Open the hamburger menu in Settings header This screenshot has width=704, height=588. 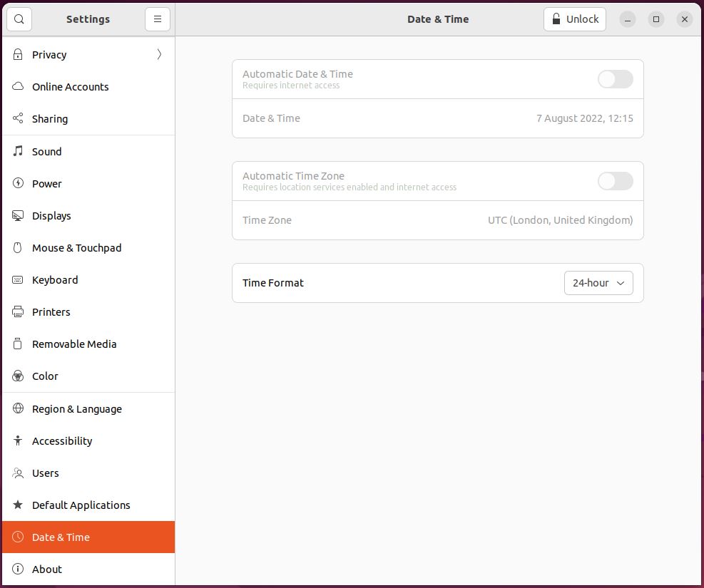[x=158, y=19]
